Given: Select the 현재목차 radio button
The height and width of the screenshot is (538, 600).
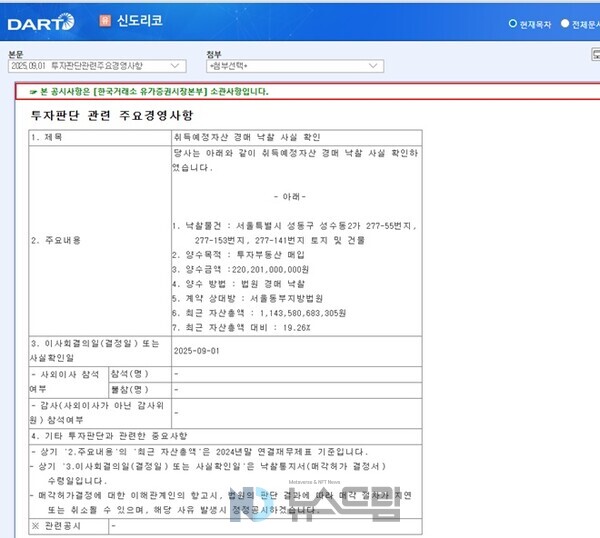Looking at the screenshot, I should (x=513, y=24).
